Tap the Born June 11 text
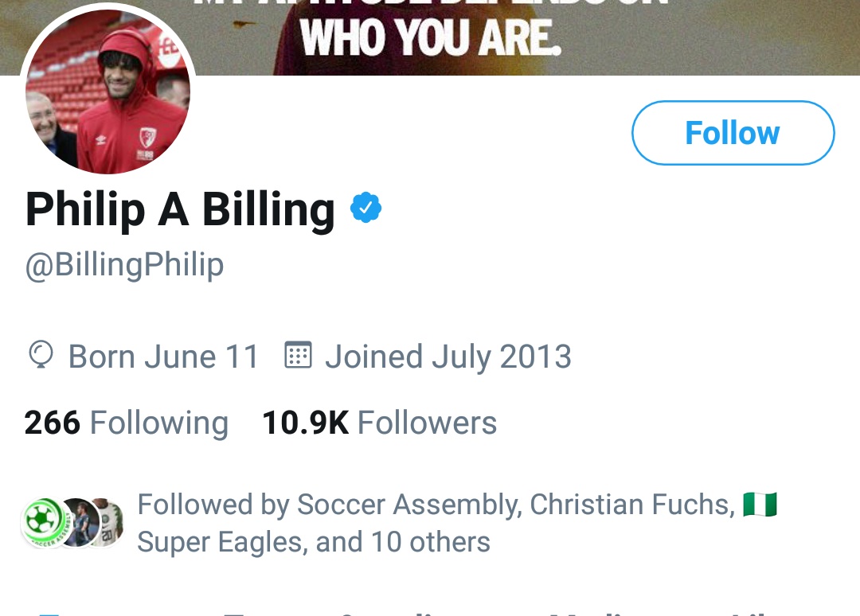The height and width of the screenshot is (616, 860). tap(163, 357)
